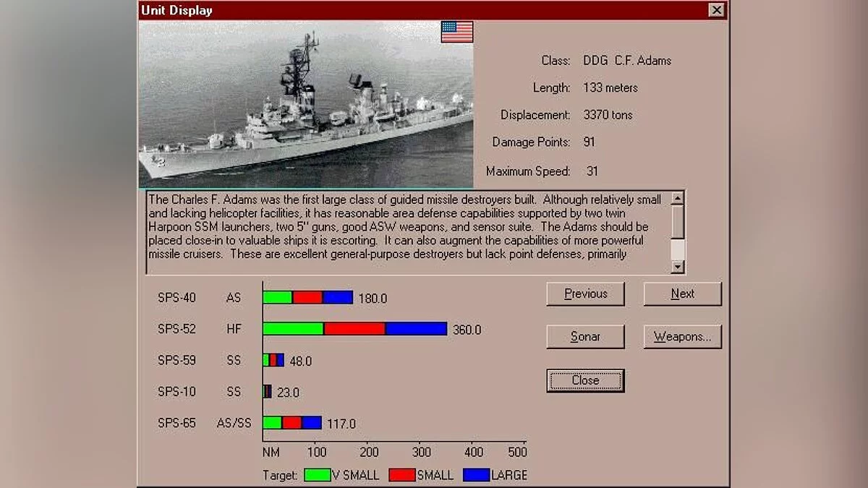Click the 117.0 range value
This screenshot has height=488, width=868.
tap(341, 424)
